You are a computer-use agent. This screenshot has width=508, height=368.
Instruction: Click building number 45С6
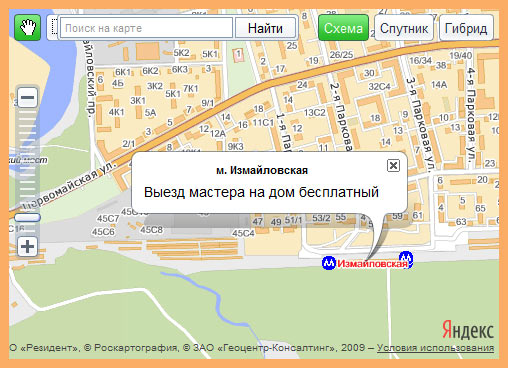click(103, 232)
